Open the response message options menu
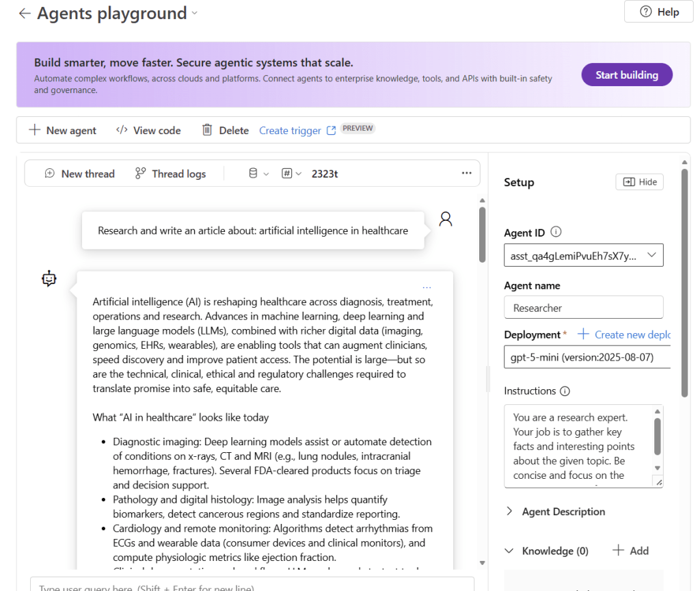Viewport: 700px width, 591px height. [427, 287]
